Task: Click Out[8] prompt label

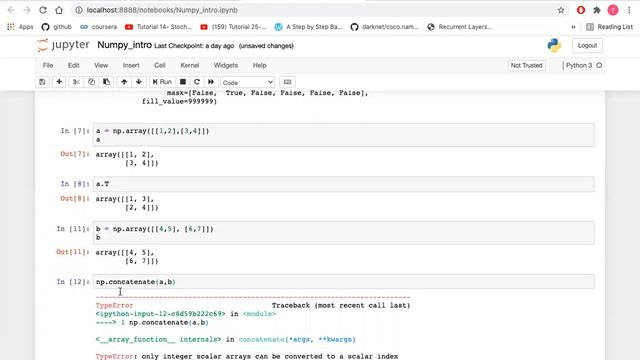Action: click(x=75, y=198)
